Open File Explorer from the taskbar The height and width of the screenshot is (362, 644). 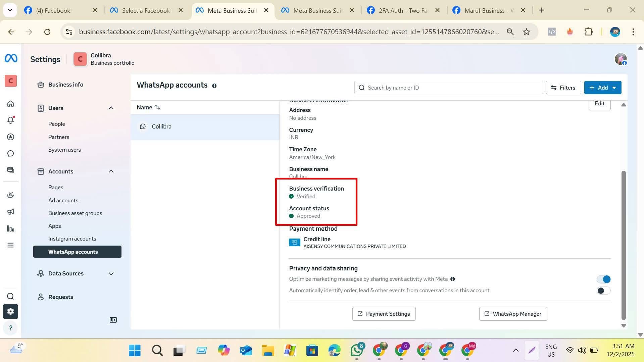point(268,351)
